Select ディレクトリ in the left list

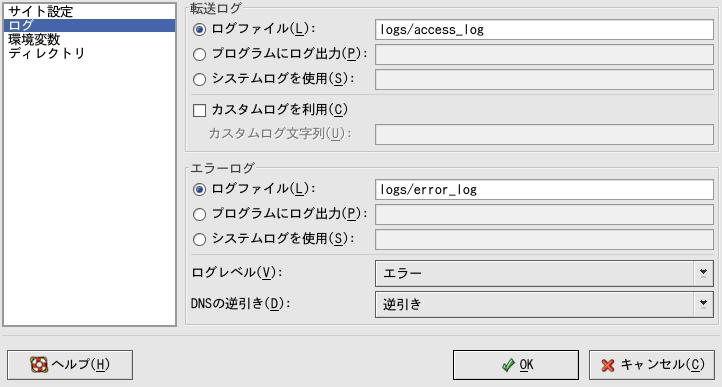tap(47, 53)
